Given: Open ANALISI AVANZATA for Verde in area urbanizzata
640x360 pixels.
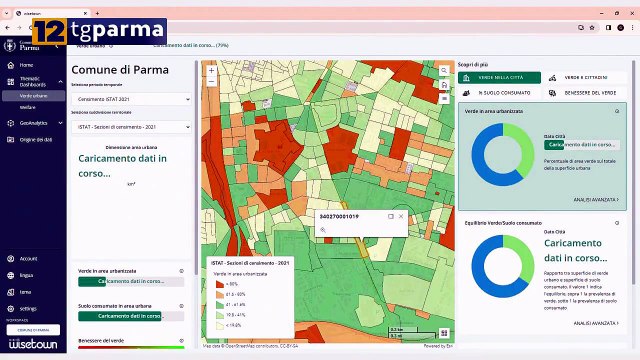Looking at the screenshot, I should click(596, 200).
